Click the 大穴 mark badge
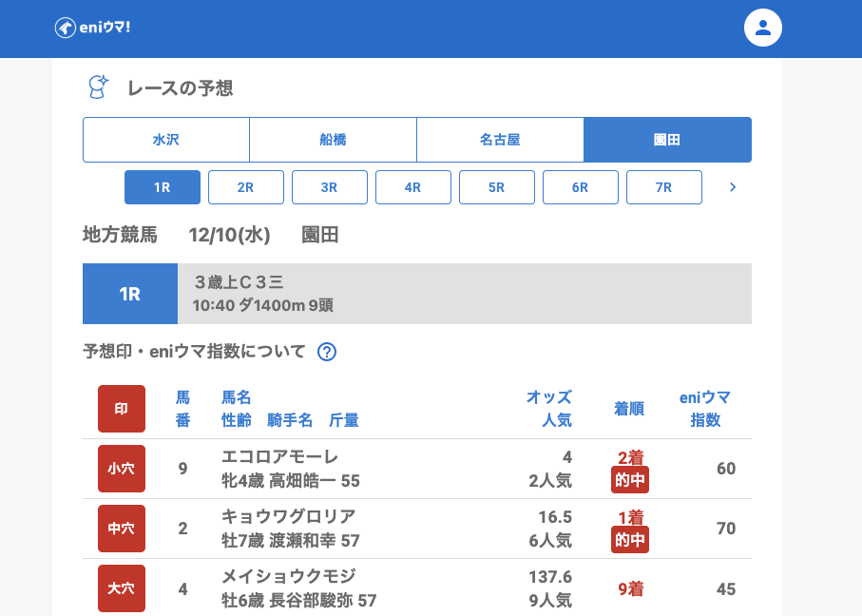Viewport: 862px width, 616px height. pyautogui.click(x=122, y=588)
